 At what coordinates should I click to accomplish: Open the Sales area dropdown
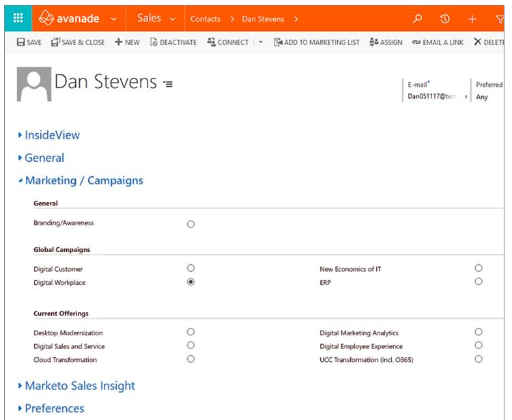[x=173, y=19]
